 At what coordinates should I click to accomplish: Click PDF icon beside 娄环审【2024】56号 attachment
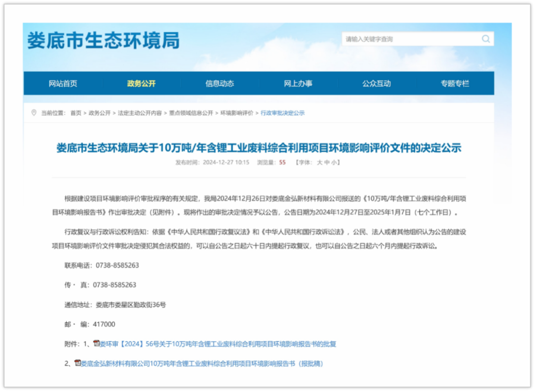(x=97, y=343)
